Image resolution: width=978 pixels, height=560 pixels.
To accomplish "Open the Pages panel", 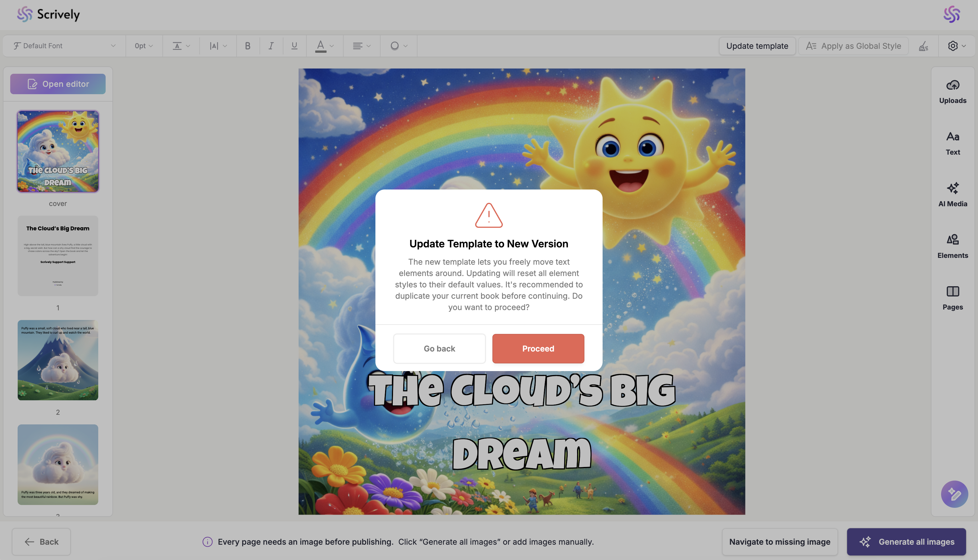I will click(952, 298).
